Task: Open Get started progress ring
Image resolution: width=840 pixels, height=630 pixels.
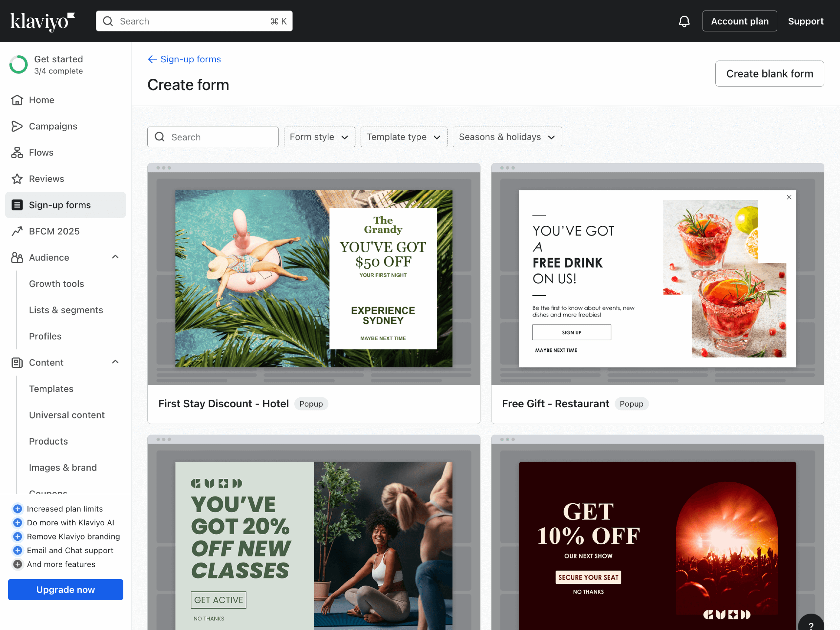Action: [19, 65]
